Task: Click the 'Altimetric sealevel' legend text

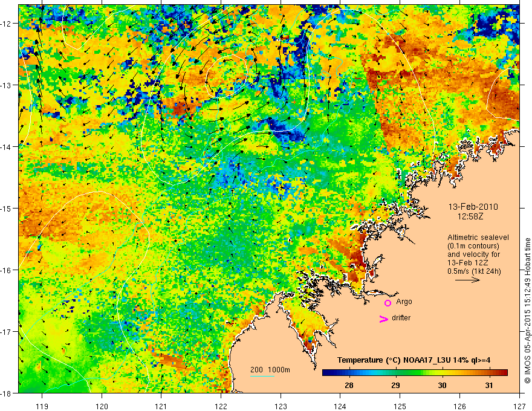Action: (478, 238)
